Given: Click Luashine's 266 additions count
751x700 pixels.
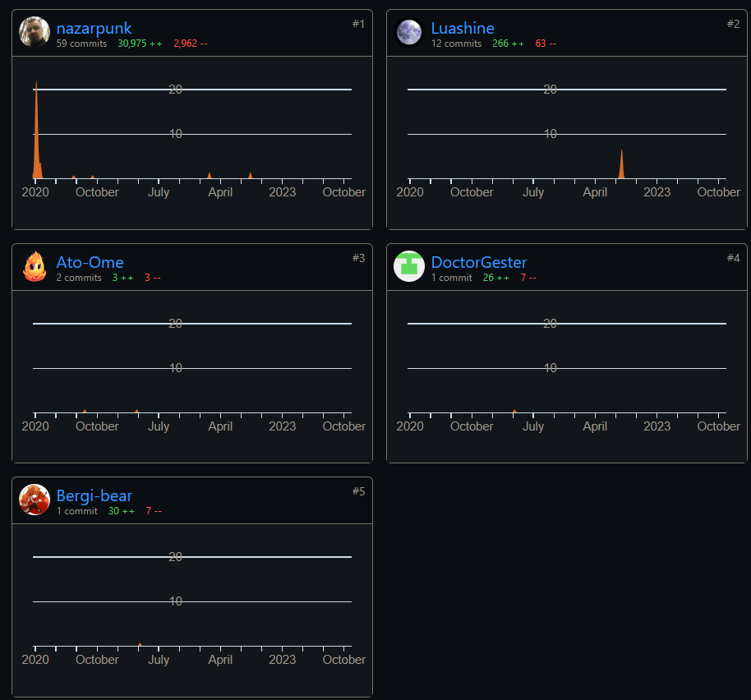Looking at the screenshot, I should [x=508, y=44].
